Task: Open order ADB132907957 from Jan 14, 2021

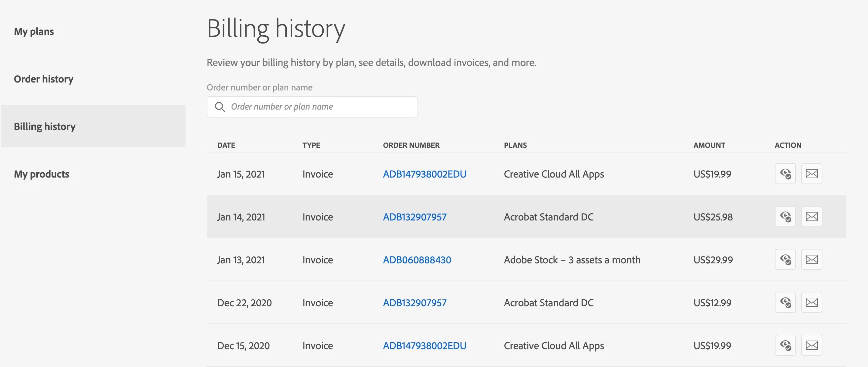Action: (x=415, y=217)
